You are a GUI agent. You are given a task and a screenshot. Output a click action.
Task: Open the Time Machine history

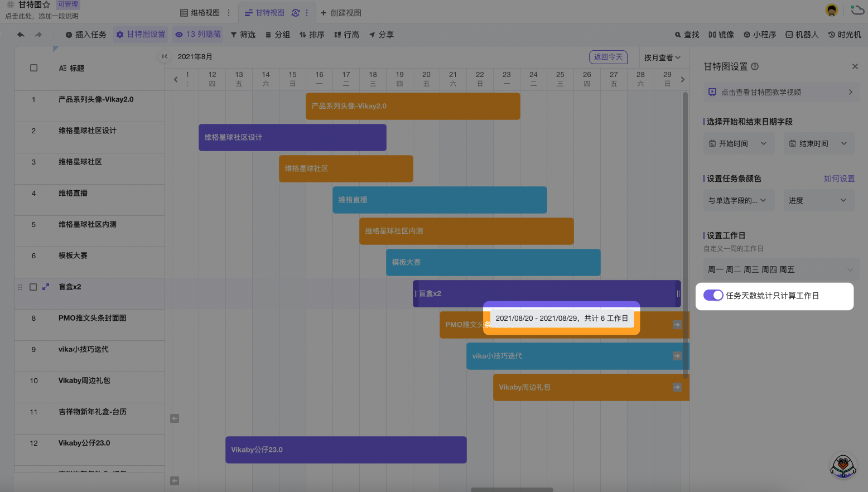(845, 35)
